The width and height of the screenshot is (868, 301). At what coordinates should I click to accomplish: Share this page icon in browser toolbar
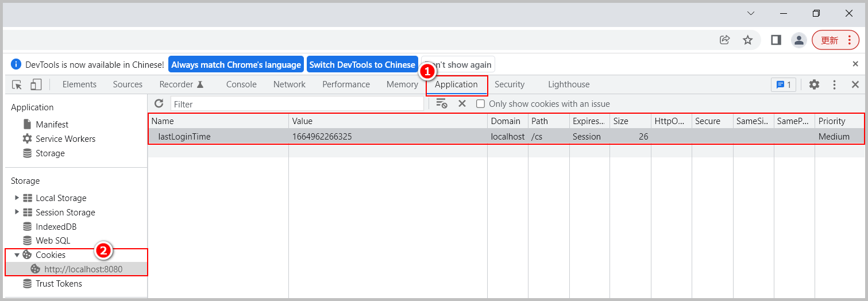point(725,40)
